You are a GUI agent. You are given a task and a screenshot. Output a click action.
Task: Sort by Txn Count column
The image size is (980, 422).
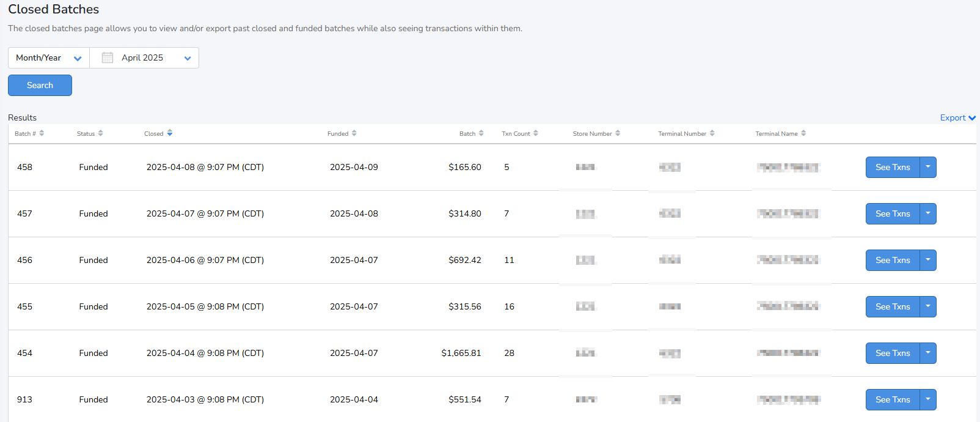[x=520, y=133]
